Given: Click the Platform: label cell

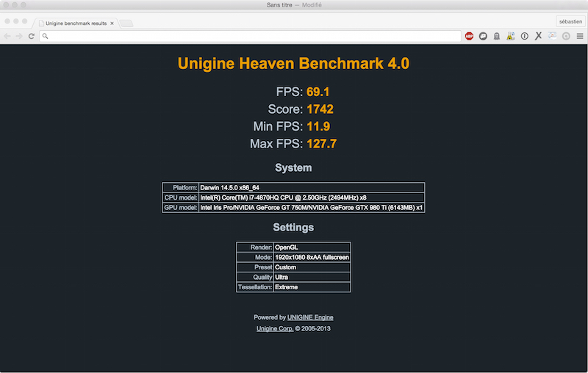Looking at the screenshot, I should click(x=181, y=188).
